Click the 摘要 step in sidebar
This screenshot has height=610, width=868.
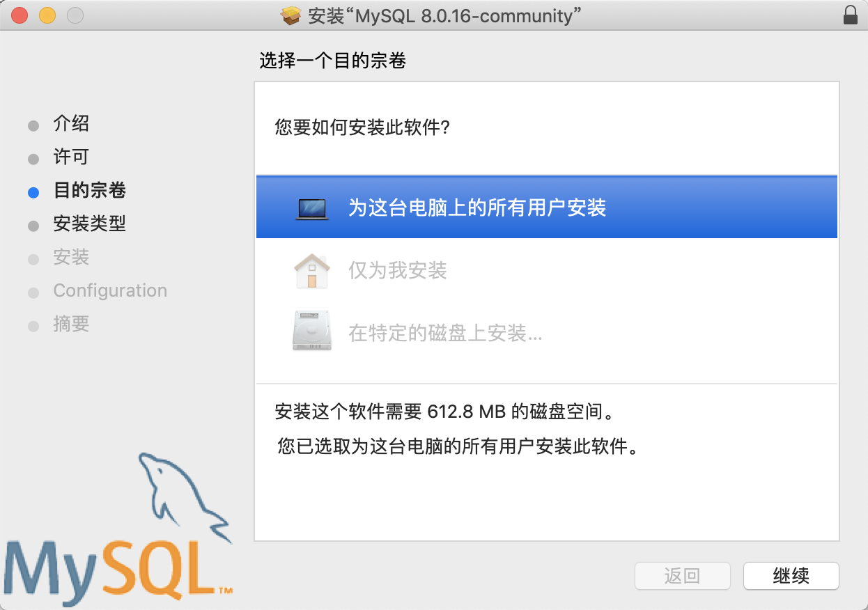coord(71,324)
